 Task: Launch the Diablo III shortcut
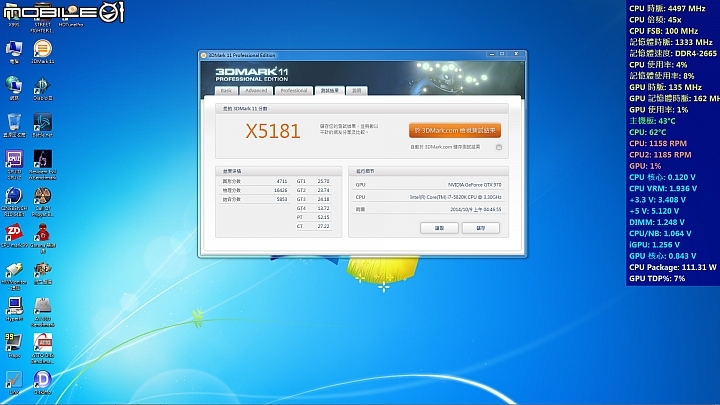coord(43,88)
